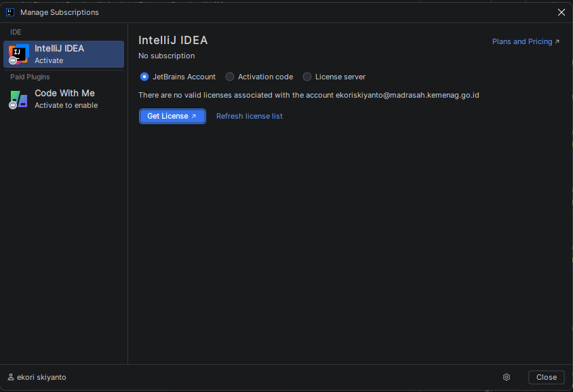Click the IntelliJ logo in the title bar

(x=10, y=12)
